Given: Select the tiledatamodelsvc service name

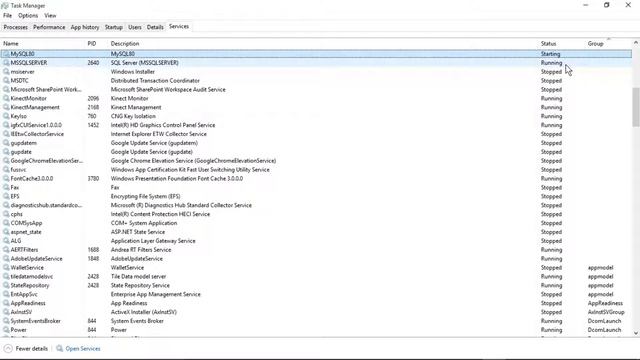Looking at the screenshot, I should 31,276.
